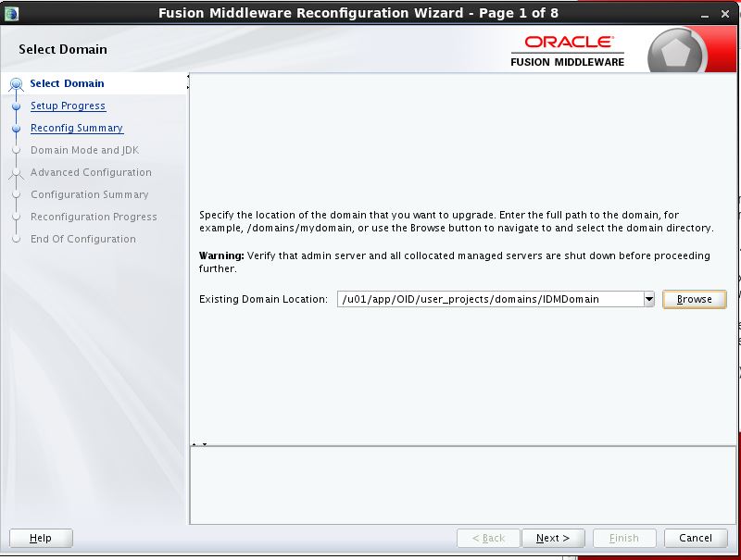741x560 pixels.
Task: Open the Existing Domain Location dropdown arrow
Action: point(649,299)
